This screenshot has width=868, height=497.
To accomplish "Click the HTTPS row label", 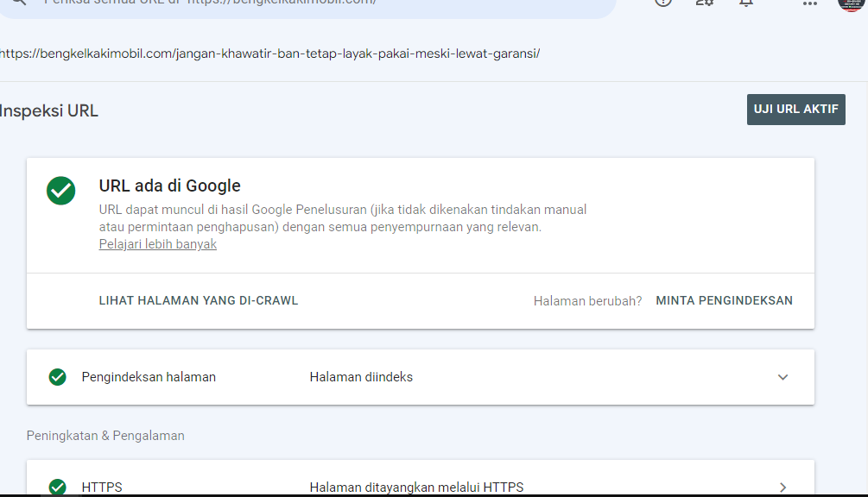I will 102,487.
